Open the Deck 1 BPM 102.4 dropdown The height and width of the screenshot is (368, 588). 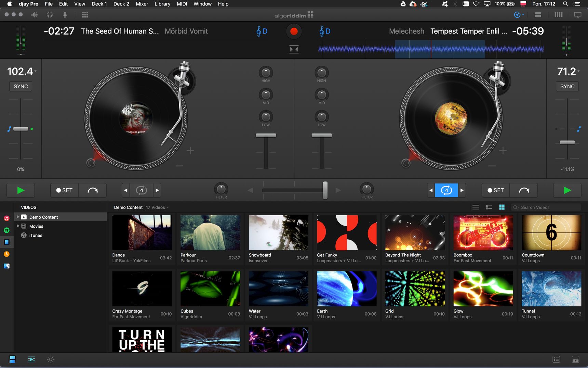pyautogui.click(x=36, y=71)
